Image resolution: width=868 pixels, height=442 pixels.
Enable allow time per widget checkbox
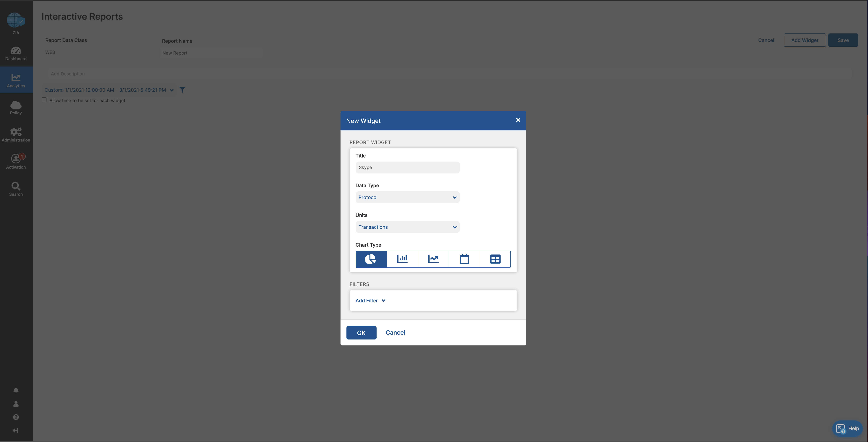44,100
